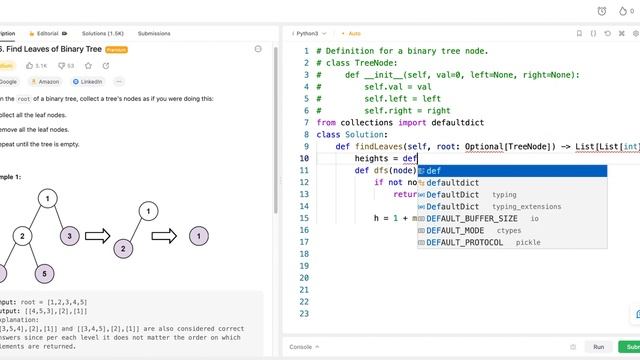Click the LinkedIn company tag

(87, 82)
